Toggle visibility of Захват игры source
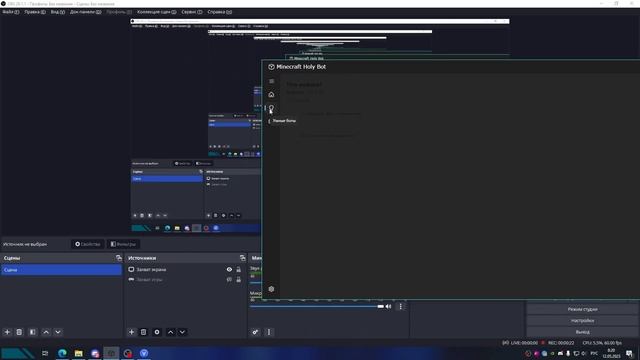This screenshot has width=640, height=360. point(229,280)
